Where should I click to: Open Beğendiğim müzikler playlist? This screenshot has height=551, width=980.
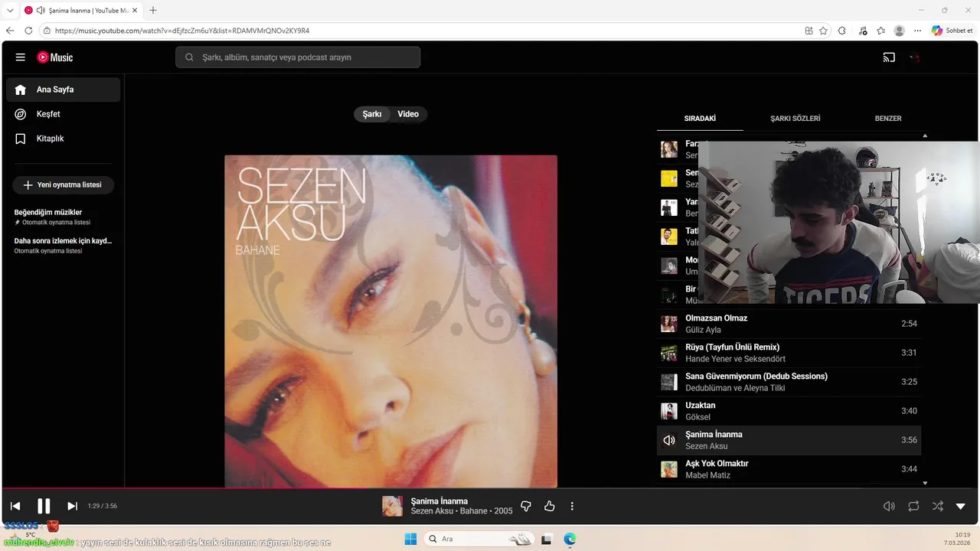coord(63,217)
